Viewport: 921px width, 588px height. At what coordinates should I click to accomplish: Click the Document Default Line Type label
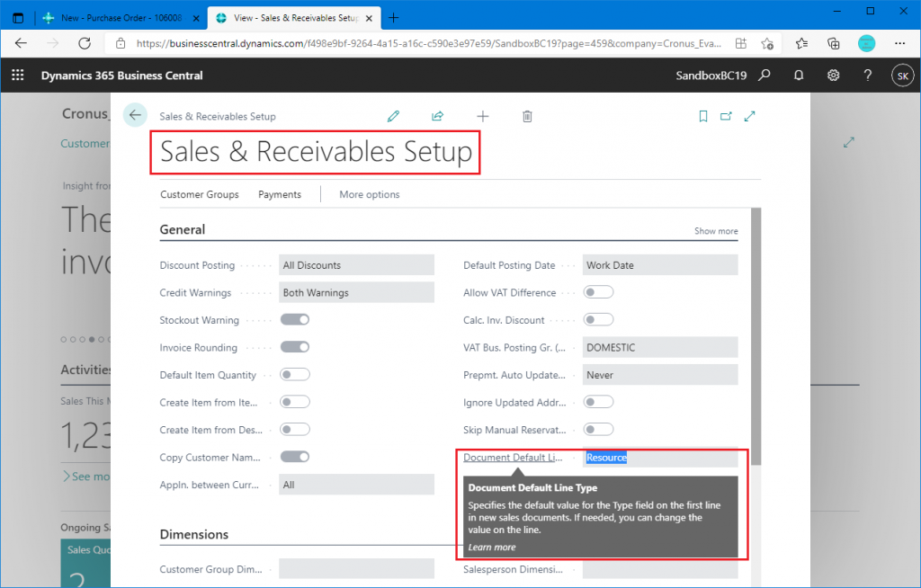point(513,458)
